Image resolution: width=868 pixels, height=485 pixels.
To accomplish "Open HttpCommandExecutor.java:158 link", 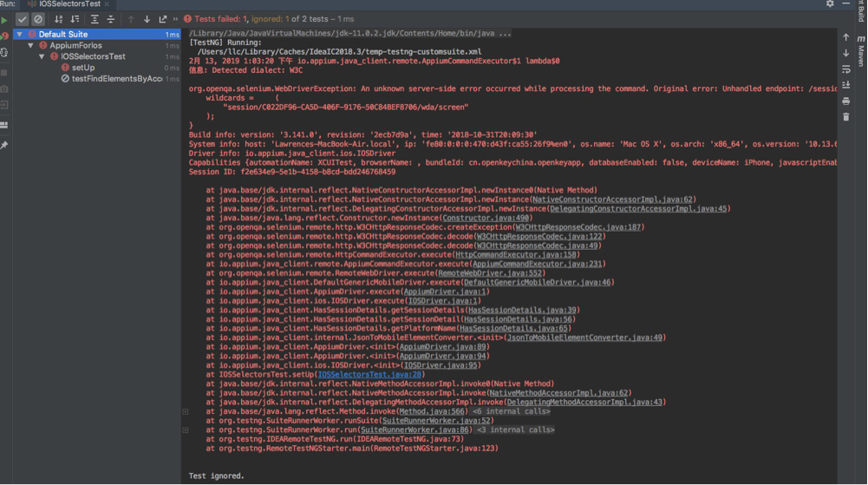I will (x=515, y=255).
